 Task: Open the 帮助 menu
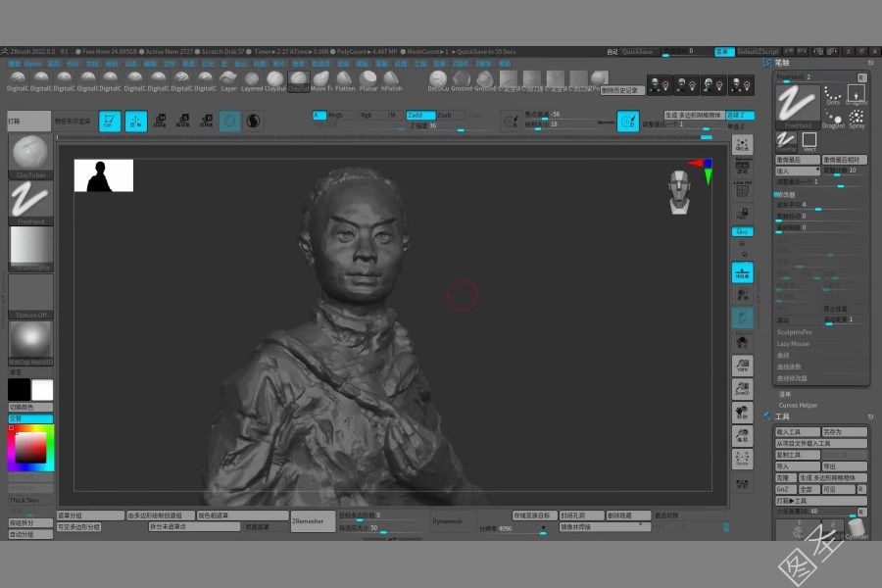(505, 64)
